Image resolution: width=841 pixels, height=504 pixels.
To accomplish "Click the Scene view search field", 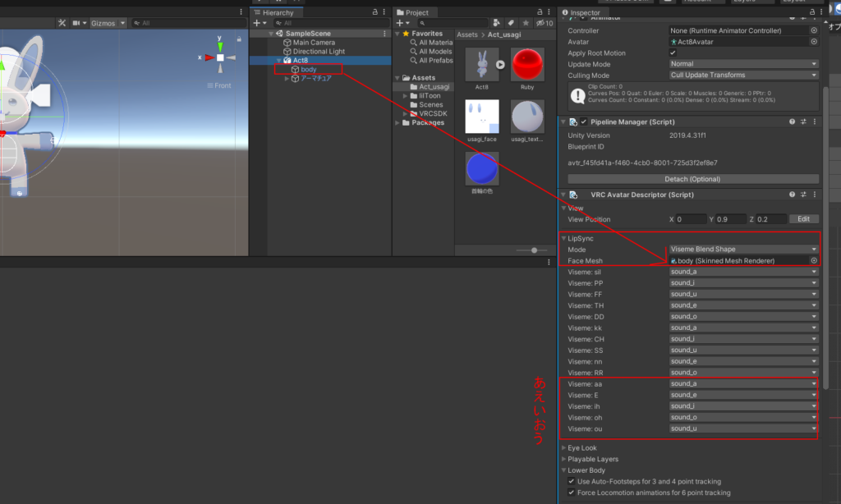I will [189, 23].
